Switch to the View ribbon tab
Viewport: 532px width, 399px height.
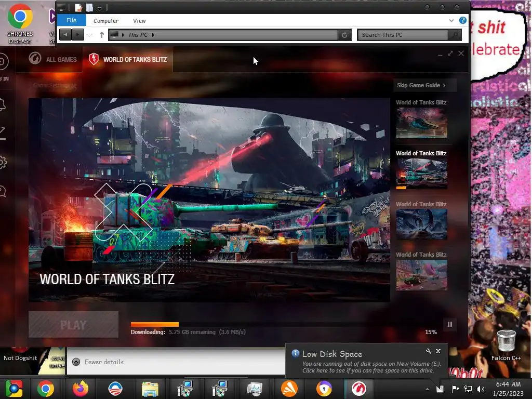pos(139,21)
